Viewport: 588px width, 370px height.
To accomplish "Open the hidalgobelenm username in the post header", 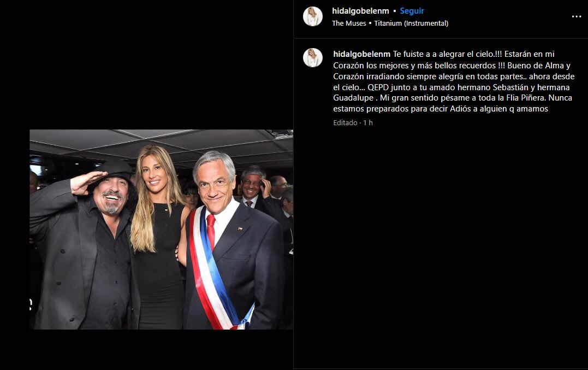I will click(x=360, y=11).
